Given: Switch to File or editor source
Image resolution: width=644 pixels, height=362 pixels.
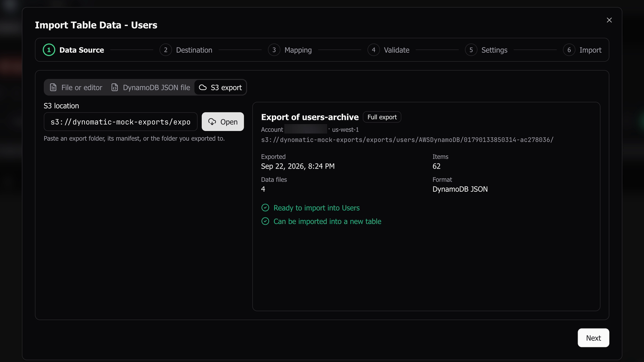Looking at the screenshot, I should coord(76,87).
